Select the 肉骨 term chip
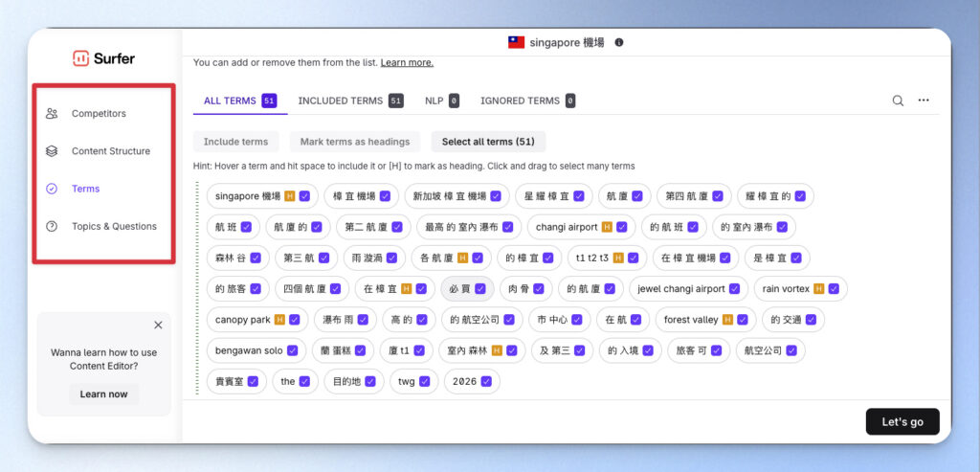 coord(525,289)
